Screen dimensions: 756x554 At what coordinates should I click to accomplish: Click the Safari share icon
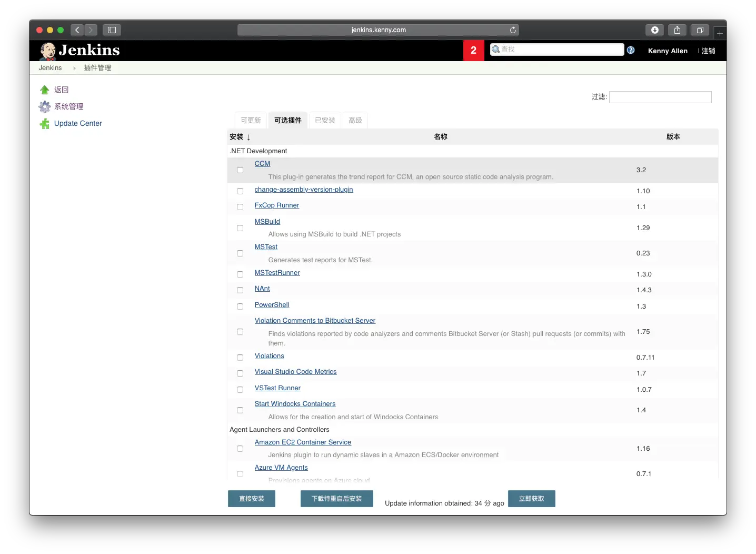coord(677,30)
